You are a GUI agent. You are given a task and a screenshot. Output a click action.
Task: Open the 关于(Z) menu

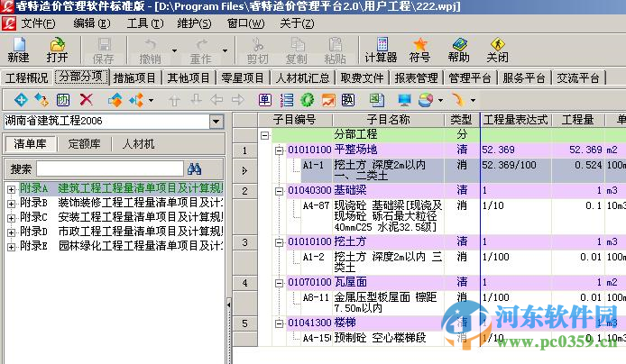click(297, 23)
